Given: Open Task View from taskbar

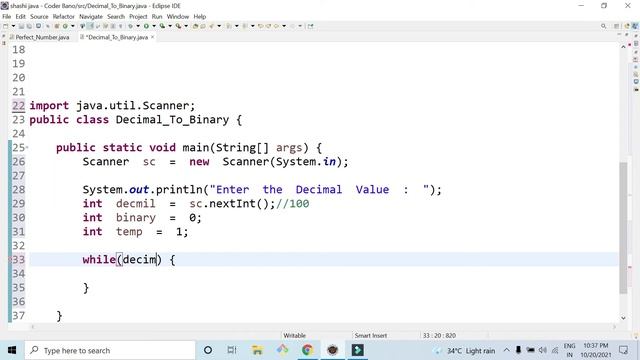Looking at the screenshot, I should click(x=232, y=350).
